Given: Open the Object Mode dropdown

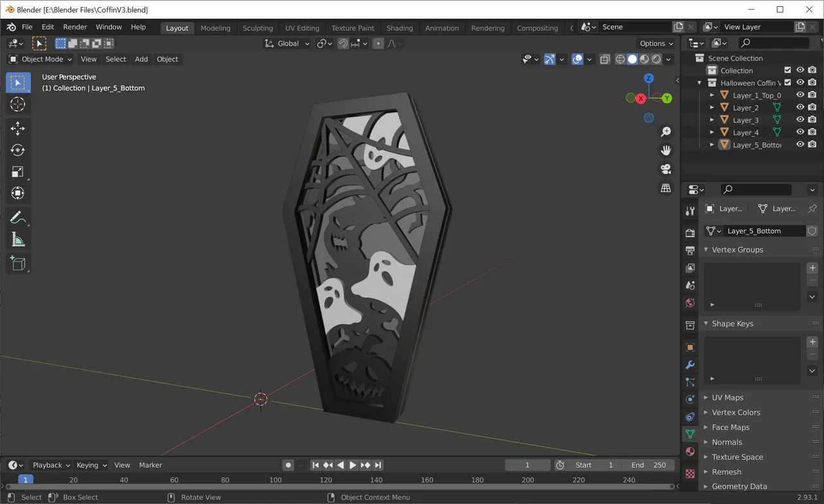Looking at the screenshot, I should (x=40, y=59).
